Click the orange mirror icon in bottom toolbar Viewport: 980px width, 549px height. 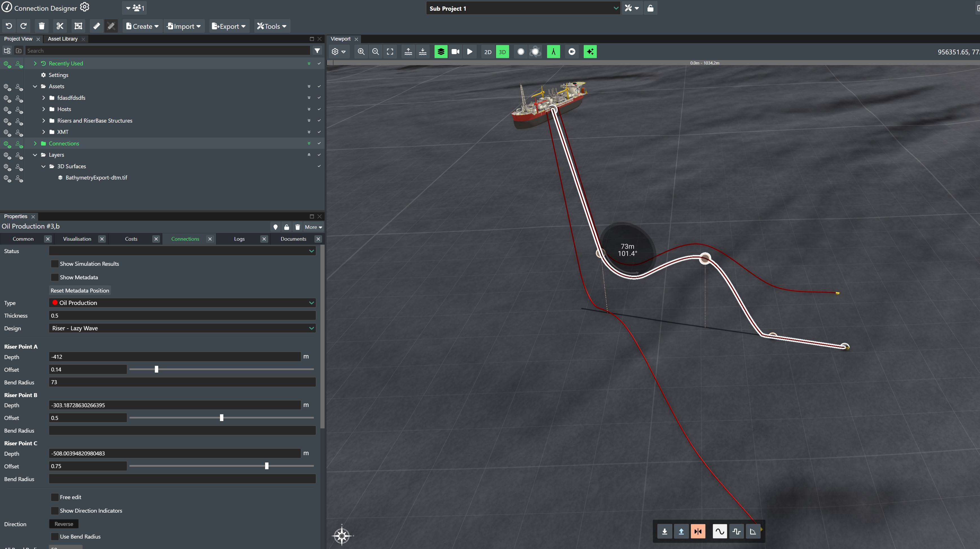(698, 531)
